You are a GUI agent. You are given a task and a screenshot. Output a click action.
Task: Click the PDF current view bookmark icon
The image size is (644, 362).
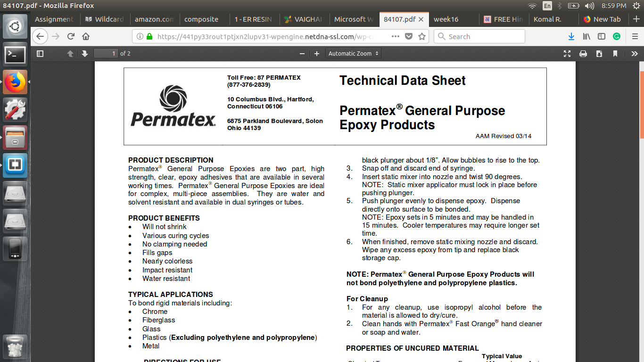(x=615, y=54)
